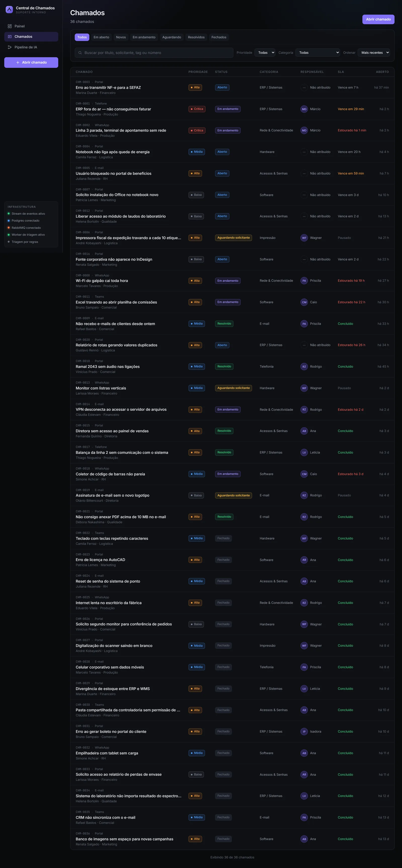Switch to the Em aberto tab
Viewport: 402px width, 868px height.
click(101, 37)
